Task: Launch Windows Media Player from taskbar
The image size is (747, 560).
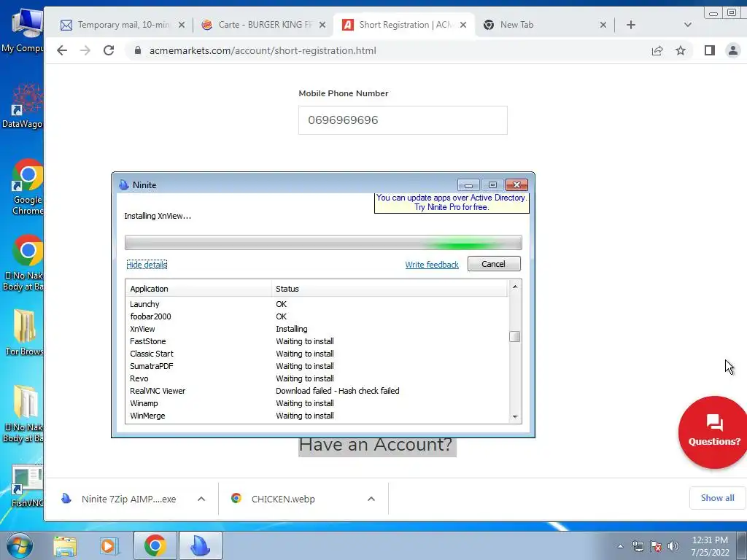Action: tap(109, 546)
